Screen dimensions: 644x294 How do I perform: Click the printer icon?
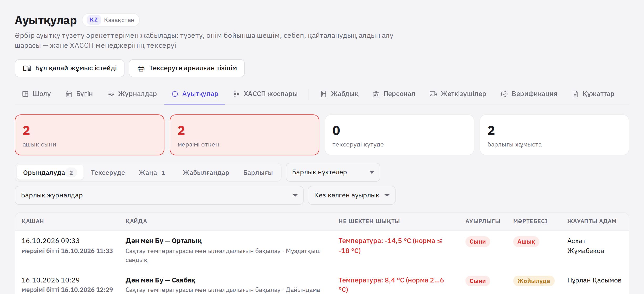coord(141,69)
